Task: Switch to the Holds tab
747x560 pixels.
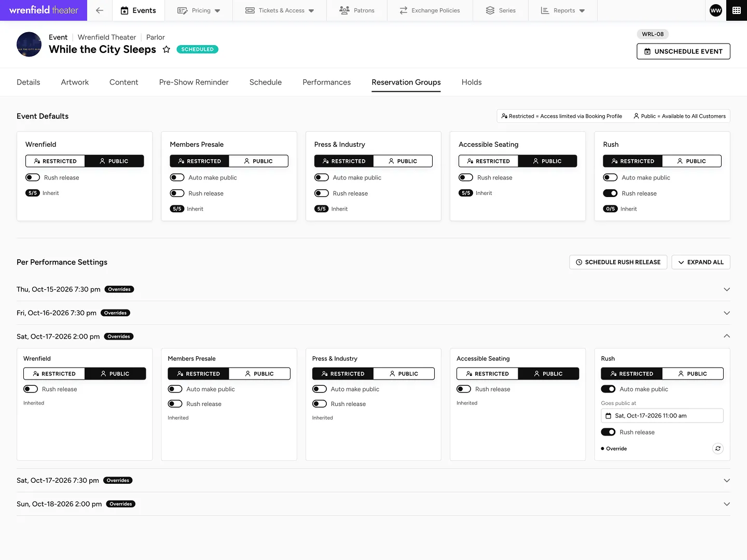Action: click(x=472, y=82)
